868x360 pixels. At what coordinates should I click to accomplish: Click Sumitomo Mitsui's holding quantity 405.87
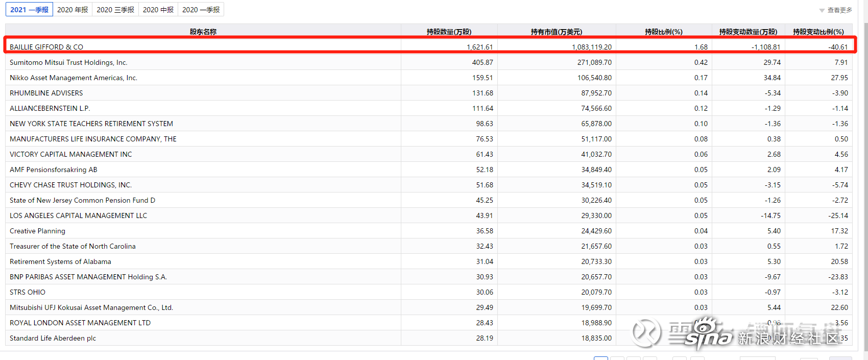pos(483,62)
